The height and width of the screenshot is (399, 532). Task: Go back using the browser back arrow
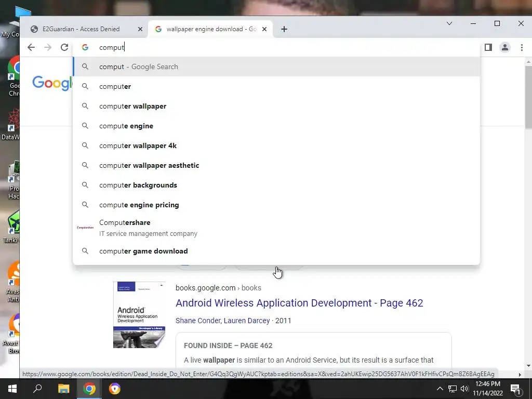31,47
